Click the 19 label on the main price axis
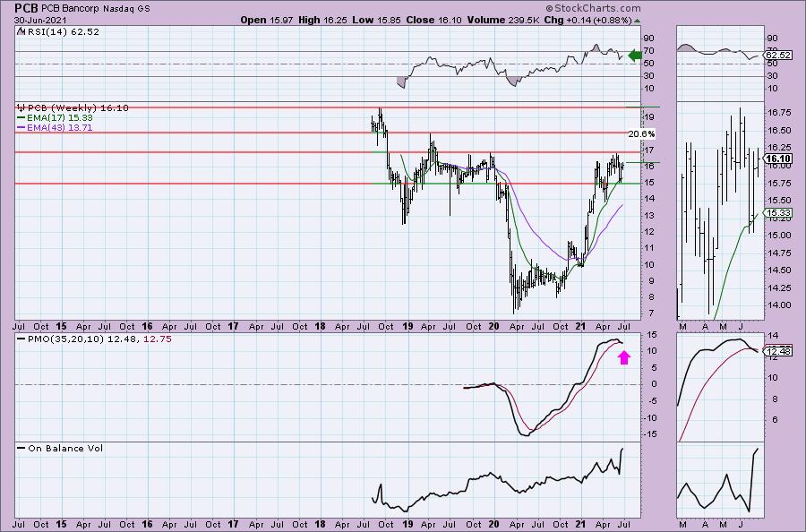Viewport: 806px width, 532px height. [648, 117]
